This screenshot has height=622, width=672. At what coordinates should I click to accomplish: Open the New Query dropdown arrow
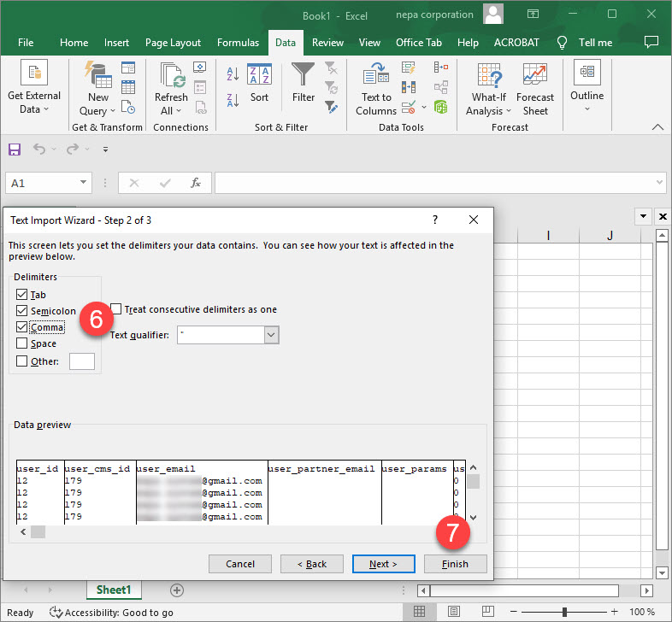pyautogui.click(x=113, y=111)
